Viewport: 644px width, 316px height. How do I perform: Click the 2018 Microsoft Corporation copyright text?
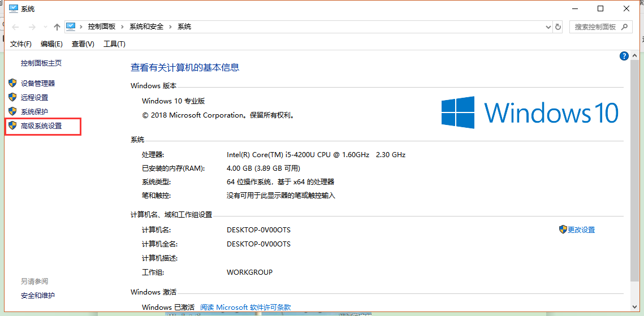pos(218,115)
